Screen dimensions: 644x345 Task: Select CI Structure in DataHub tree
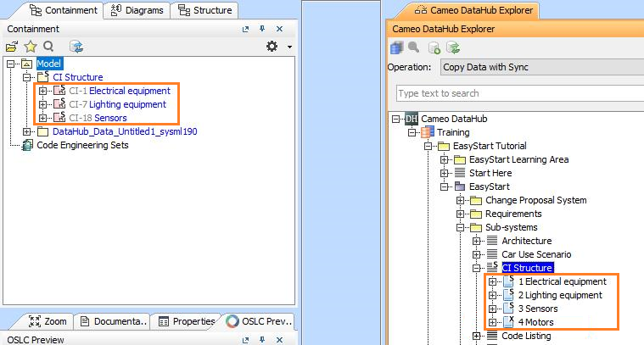point(528,268)
